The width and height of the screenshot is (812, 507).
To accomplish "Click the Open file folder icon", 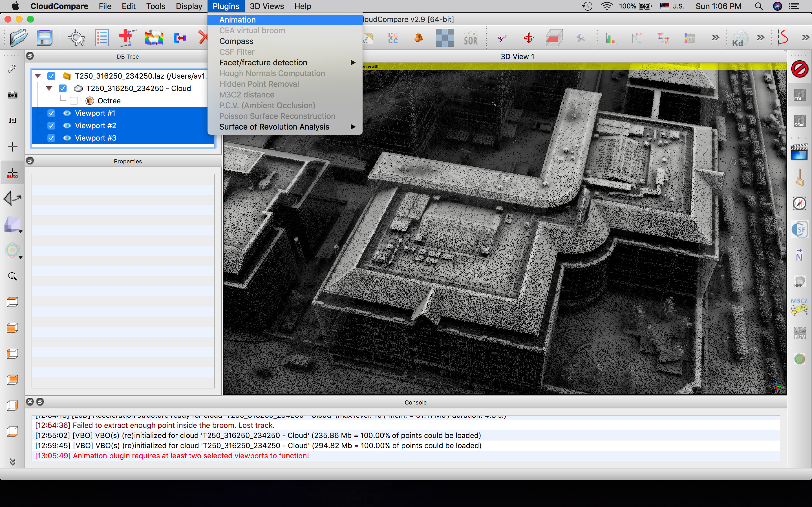I will click(x=18, y=37).
